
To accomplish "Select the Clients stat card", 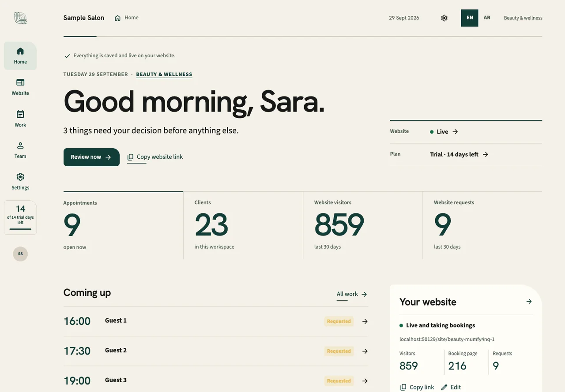I will coord(243,225).
